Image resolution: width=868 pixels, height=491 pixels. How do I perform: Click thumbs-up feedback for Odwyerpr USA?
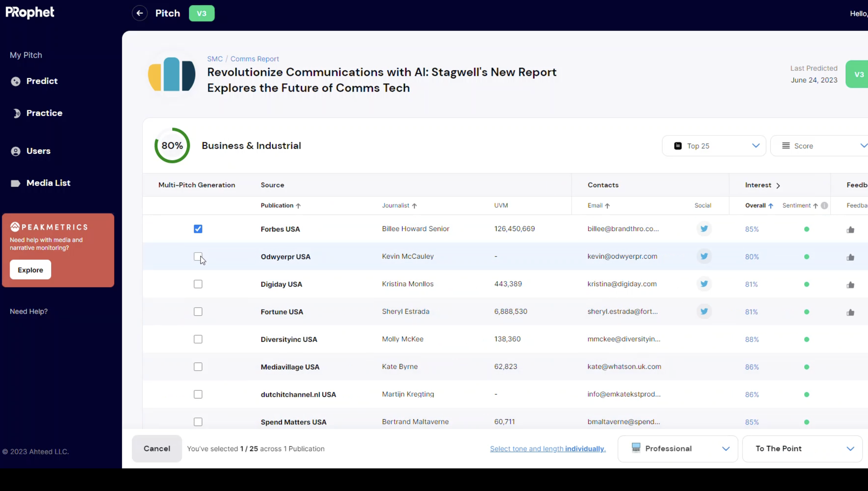click(850, 257)
